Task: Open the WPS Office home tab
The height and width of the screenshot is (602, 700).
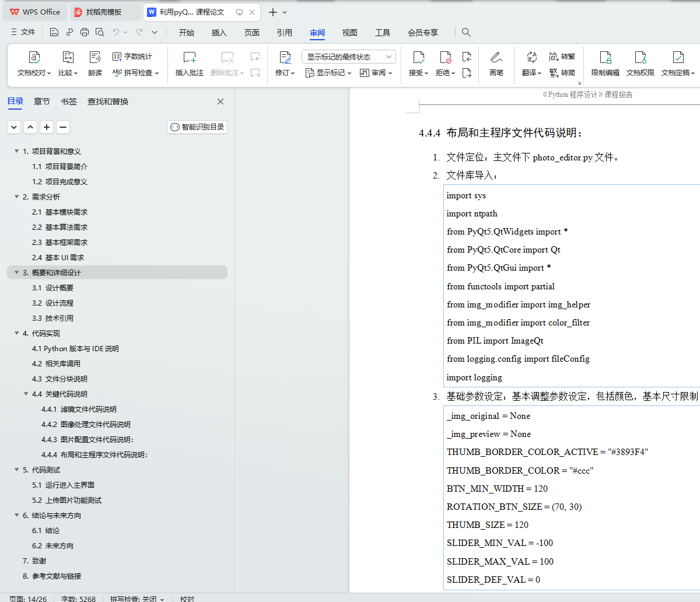Action: pyautogui.click(x=35, y=12)
